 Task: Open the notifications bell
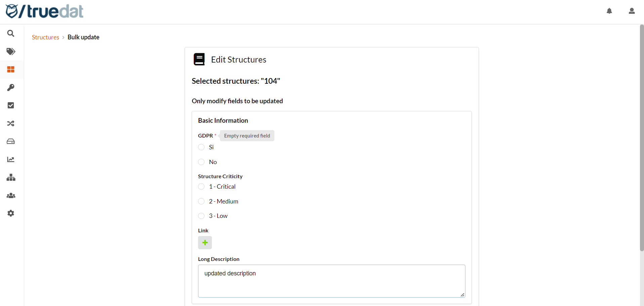tap(609, 11)
